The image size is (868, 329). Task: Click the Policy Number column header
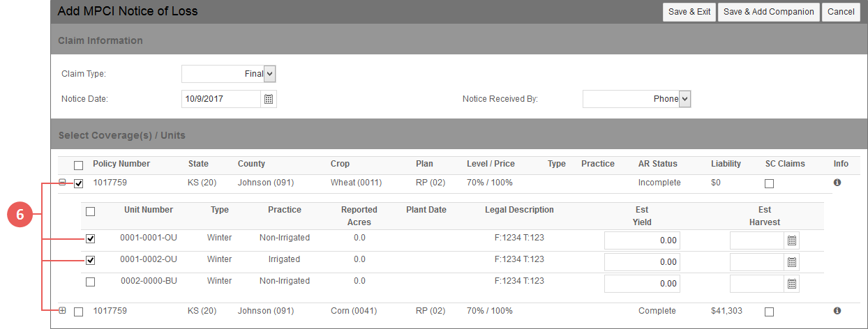(x=121, y=164)
